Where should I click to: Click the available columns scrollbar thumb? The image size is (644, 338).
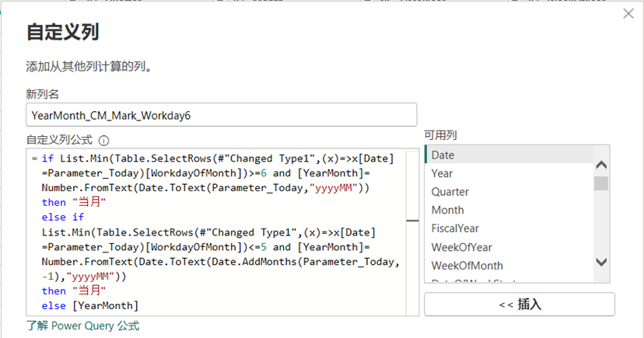coord(601,183)
